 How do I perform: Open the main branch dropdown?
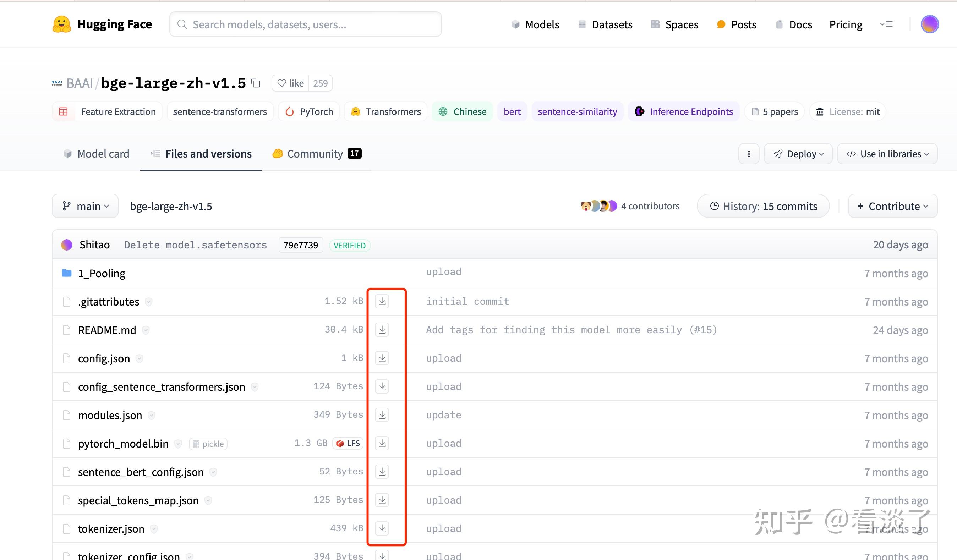pyautogui.click(x=86, y=206)
